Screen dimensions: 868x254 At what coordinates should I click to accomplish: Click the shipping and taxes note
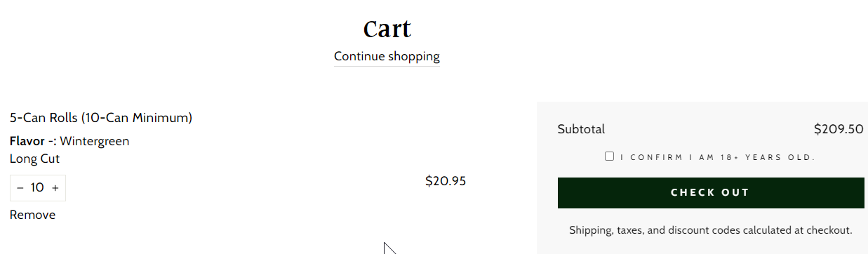pos(711,230)
